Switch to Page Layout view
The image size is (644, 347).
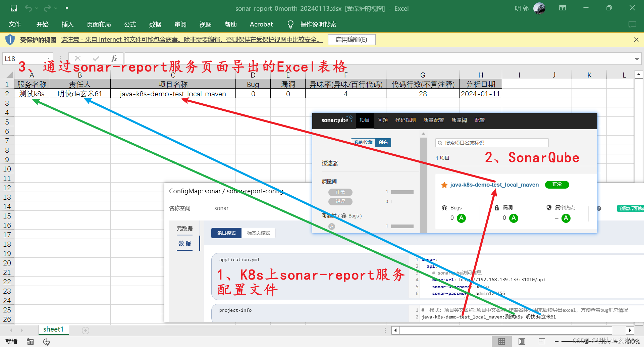tap(522, 342)
